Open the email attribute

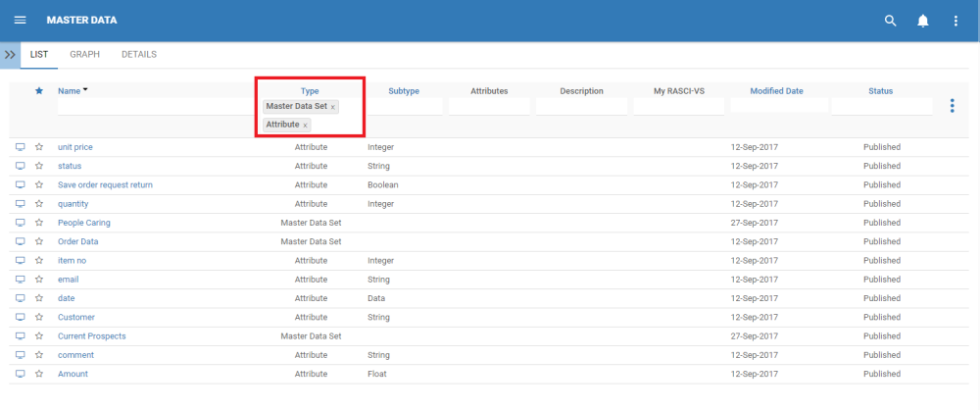pos(69,280)
